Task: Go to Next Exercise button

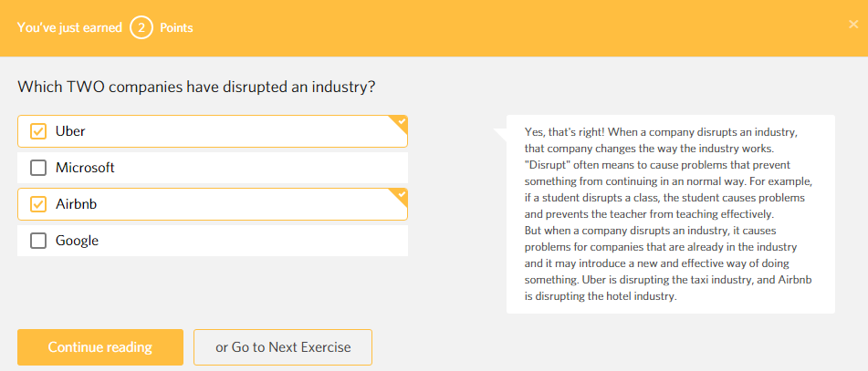Action: [283, 347]
